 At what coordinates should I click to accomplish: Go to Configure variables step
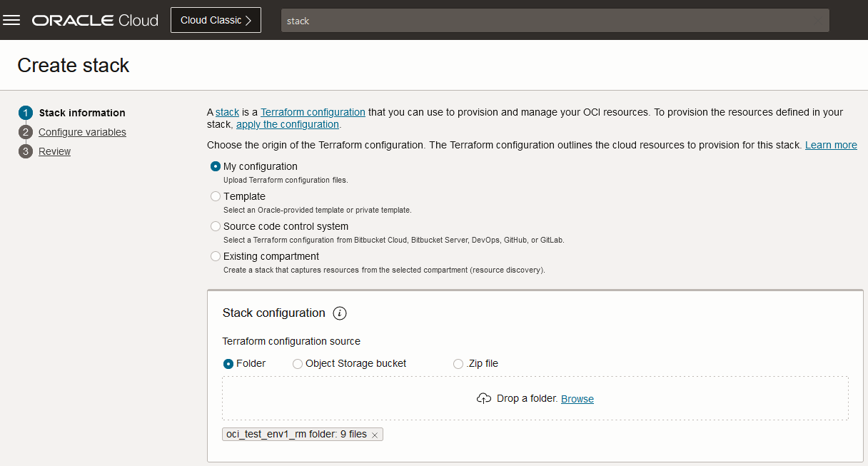[82, 132]
